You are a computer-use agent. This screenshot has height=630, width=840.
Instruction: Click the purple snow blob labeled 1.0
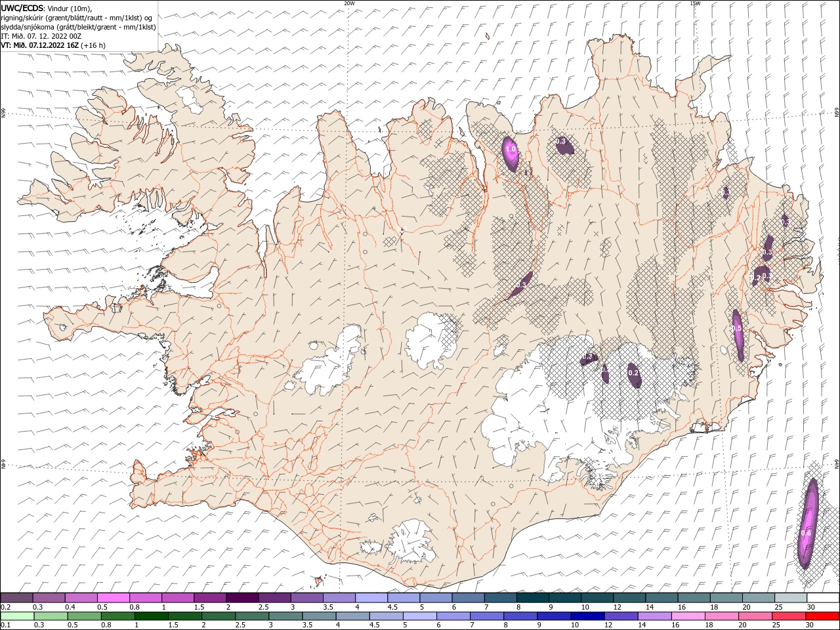pos(511,154)
